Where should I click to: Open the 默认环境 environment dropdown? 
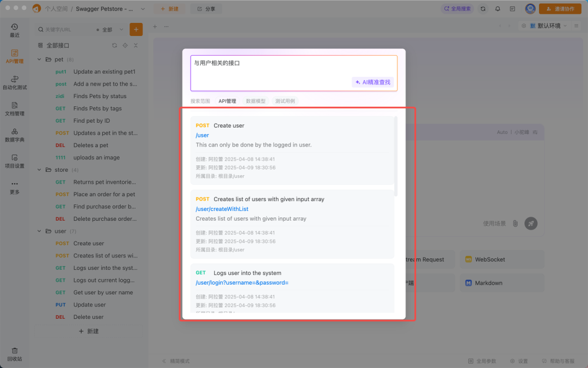549,26
